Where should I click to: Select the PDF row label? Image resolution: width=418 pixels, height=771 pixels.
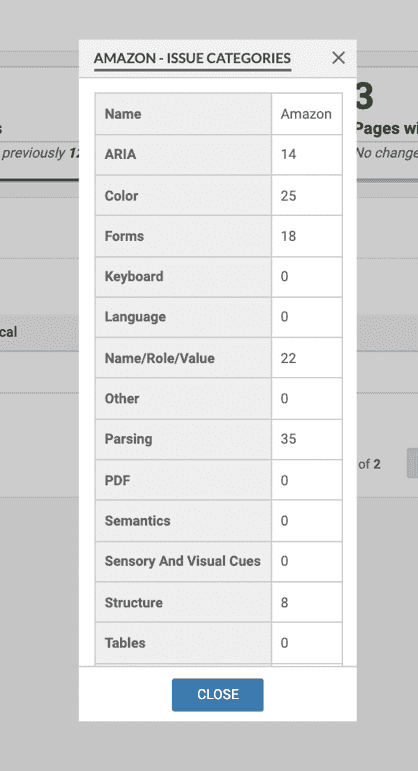(x=183, y=480)
